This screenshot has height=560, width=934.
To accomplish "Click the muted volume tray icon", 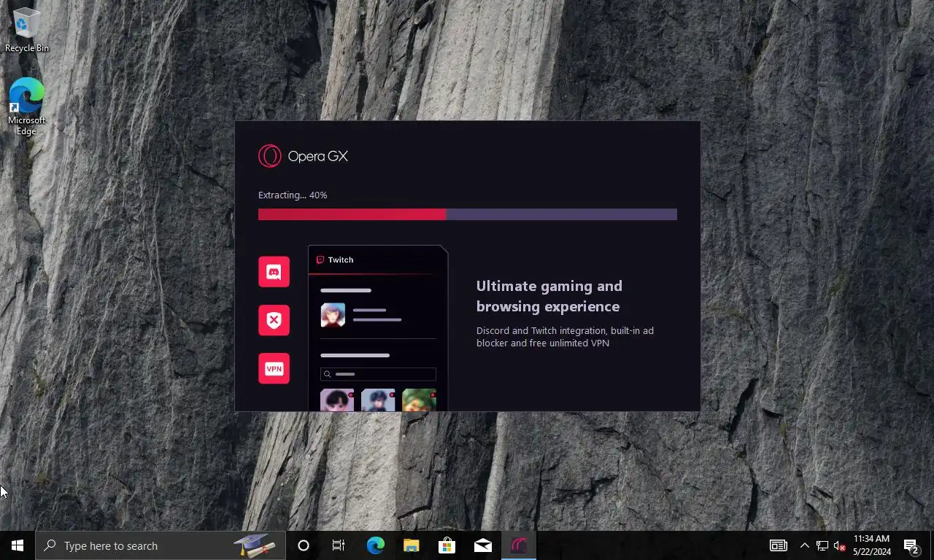I will click(840, 545).
